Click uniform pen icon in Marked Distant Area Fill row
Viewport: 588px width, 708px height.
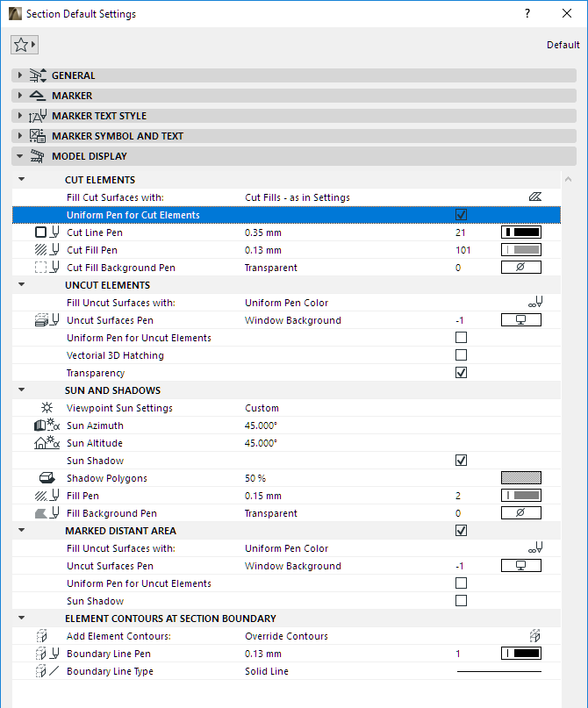535,548
